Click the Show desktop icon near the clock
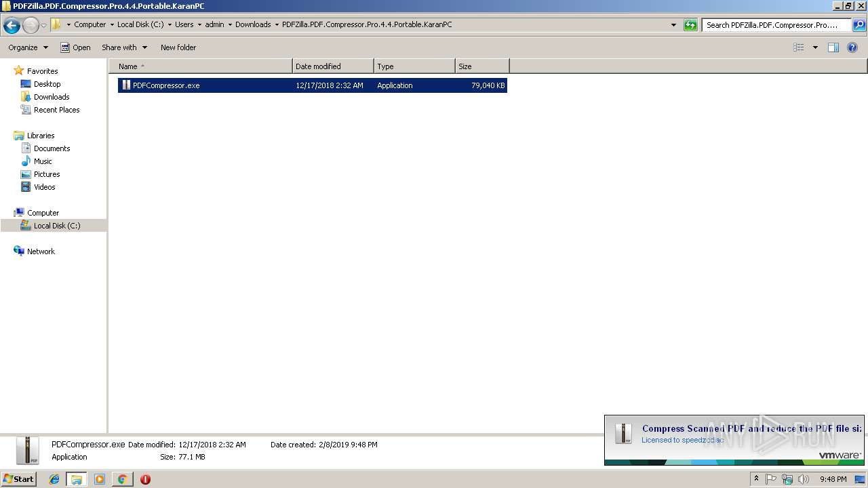The width and height of the screenshot is (868, 488). 861,479
